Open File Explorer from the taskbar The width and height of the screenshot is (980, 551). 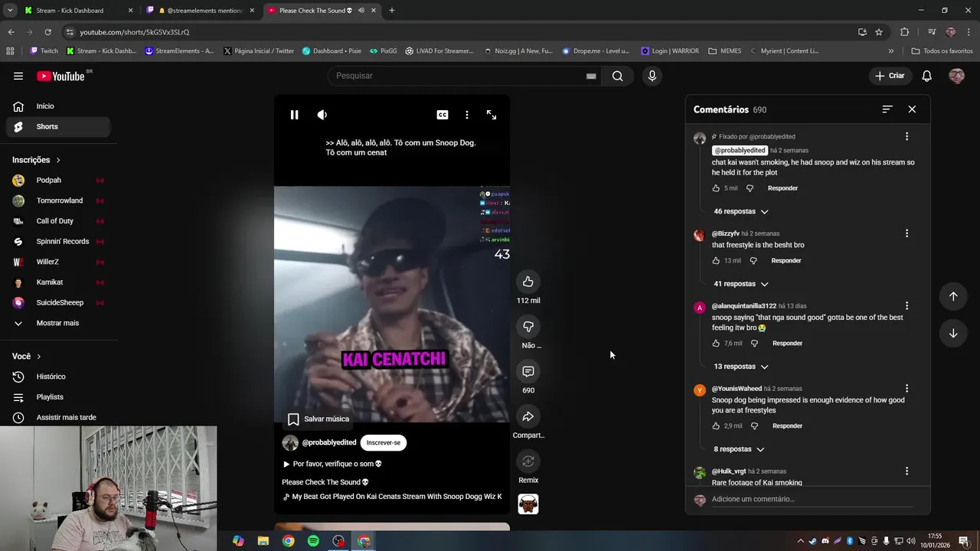point(263,541)
